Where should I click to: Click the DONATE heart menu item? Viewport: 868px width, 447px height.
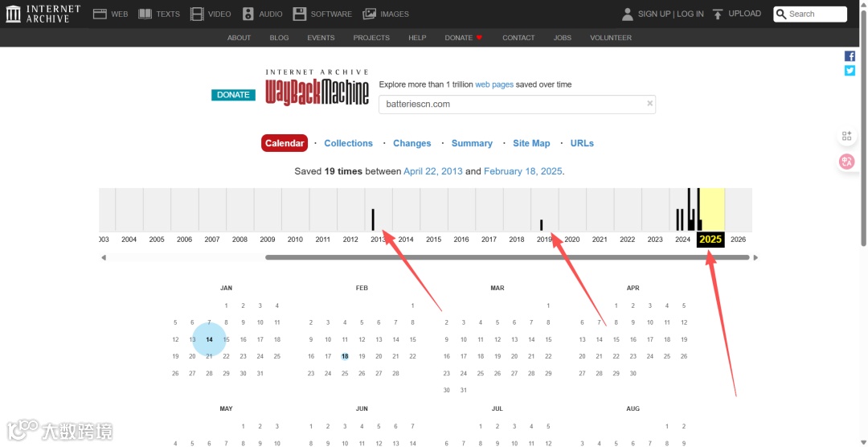tap(464, 38)
